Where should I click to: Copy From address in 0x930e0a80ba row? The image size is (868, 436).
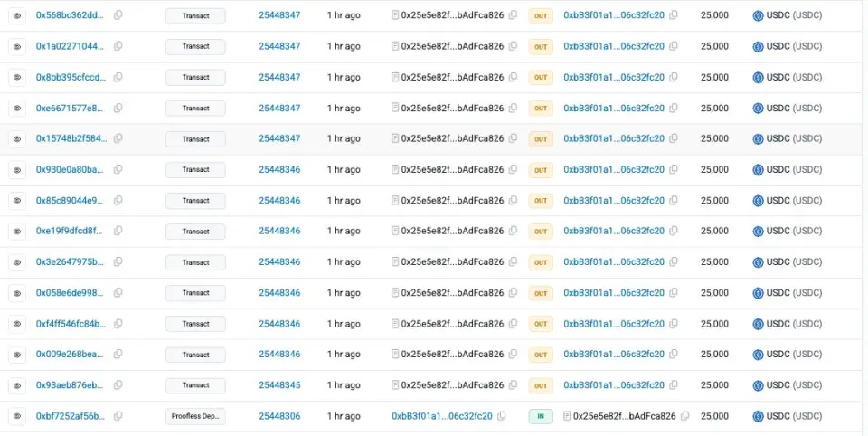coord(514,169)
